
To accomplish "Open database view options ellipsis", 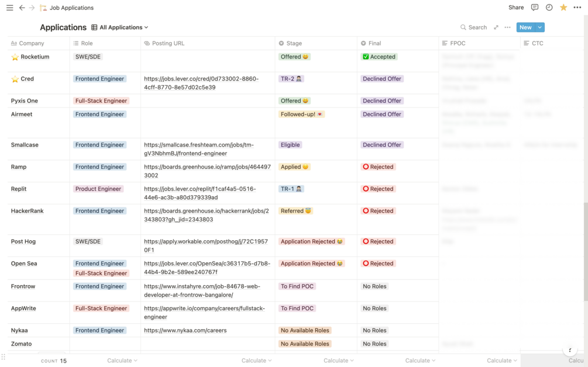I will (507, 27).
